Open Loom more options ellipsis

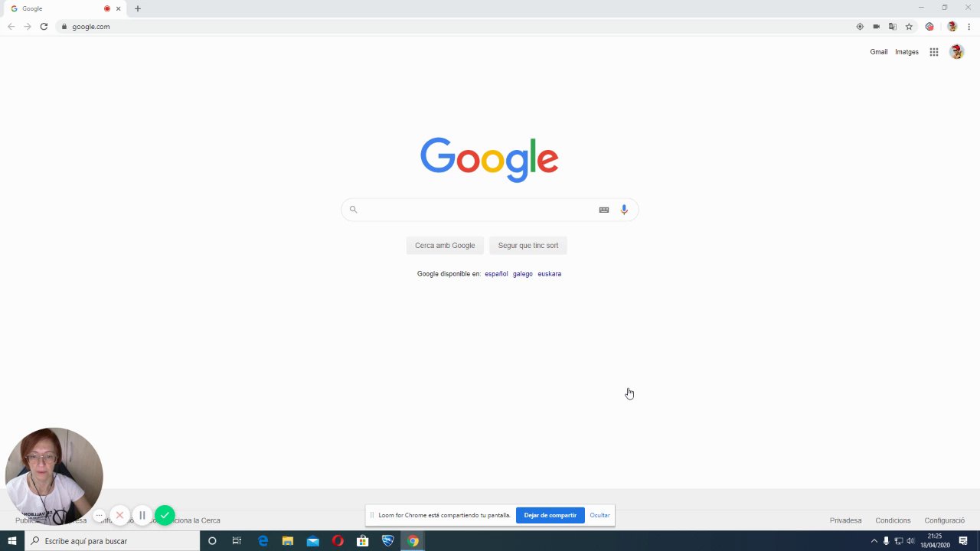pos(99,516)
